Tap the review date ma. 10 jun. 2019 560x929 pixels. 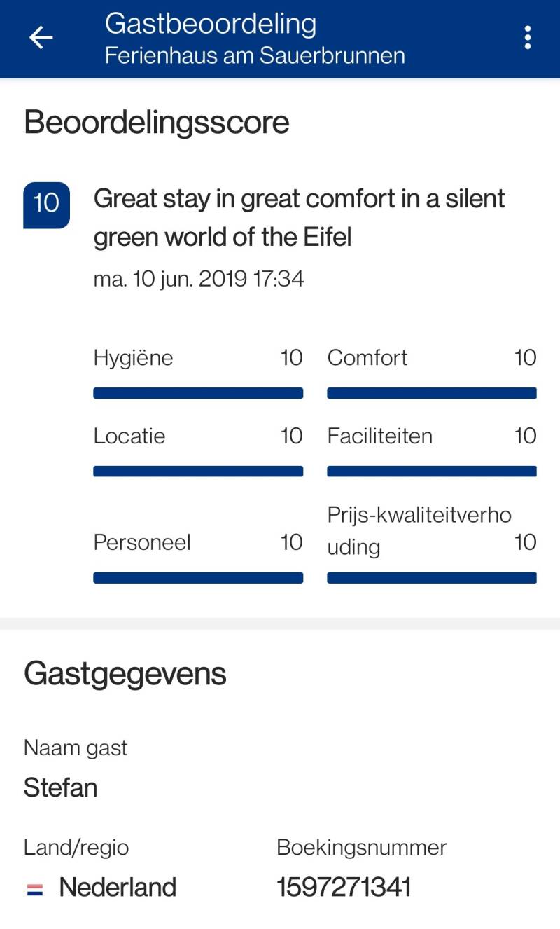point(199,279)
